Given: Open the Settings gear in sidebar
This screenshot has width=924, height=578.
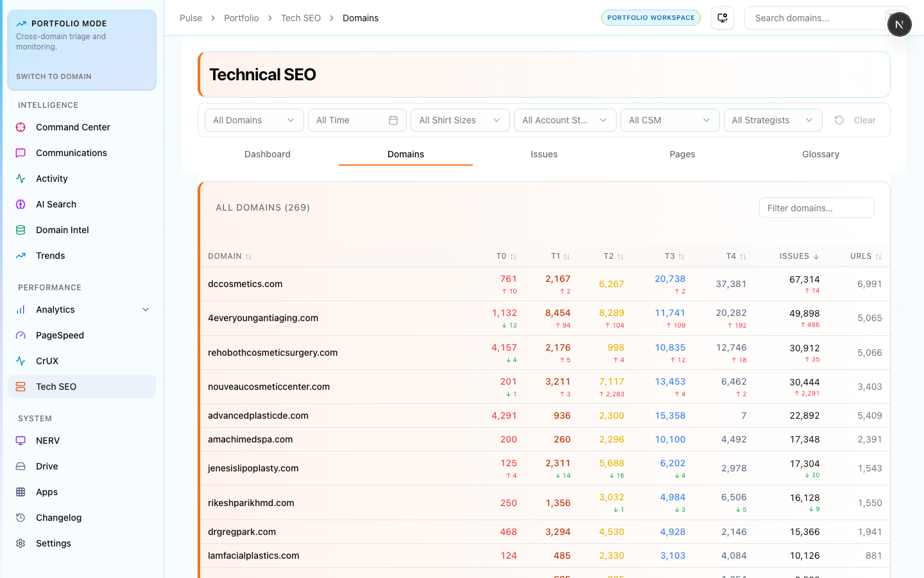Looking at the screenshot, I should 21,543.
